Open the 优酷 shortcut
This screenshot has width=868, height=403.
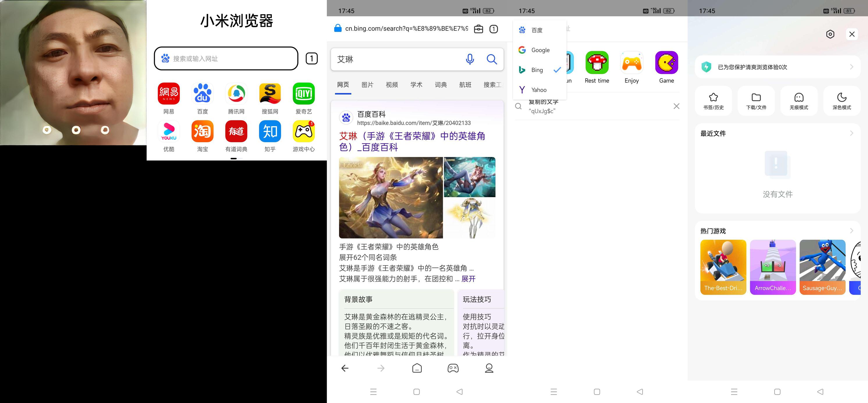coord(169,131)
